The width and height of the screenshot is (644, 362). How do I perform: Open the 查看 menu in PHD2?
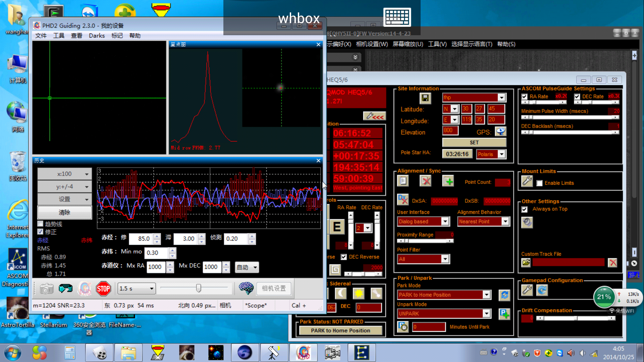coord(76,36)
